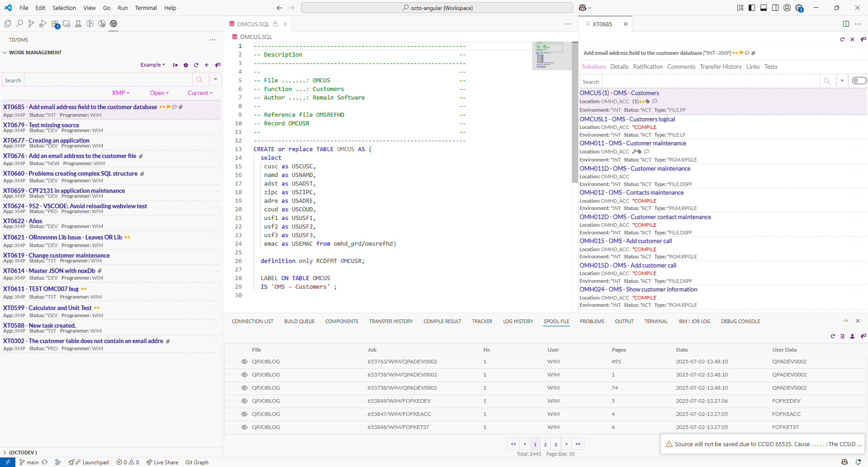The height and width of the screenshot is (467, 868).
Task: Toggle the bottom panel layout icon
Action: 764,8
